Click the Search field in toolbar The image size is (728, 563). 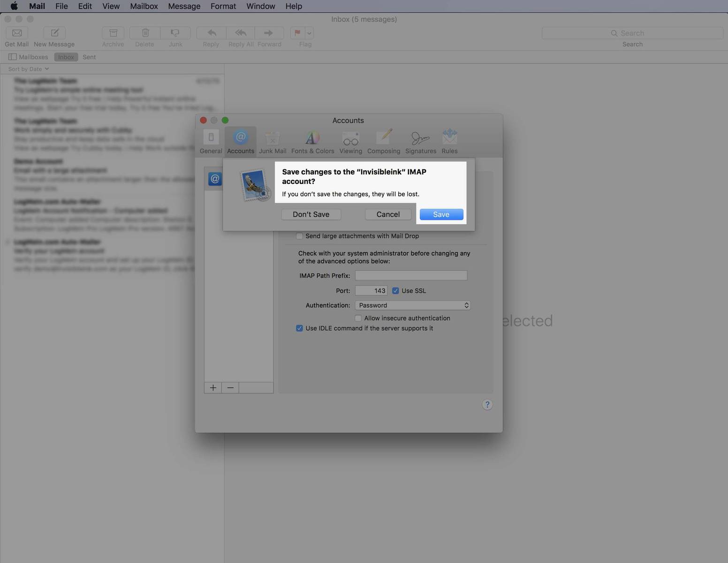click(632, 33)
